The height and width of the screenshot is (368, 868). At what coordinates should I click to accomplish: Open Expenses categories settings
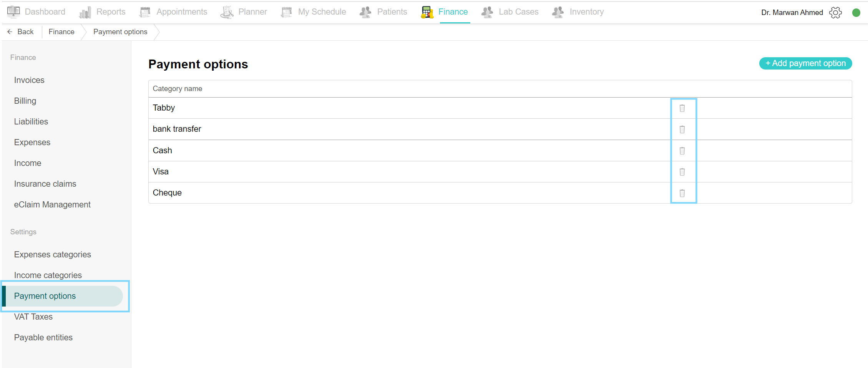pyautogui.click(x=53, y=255)
